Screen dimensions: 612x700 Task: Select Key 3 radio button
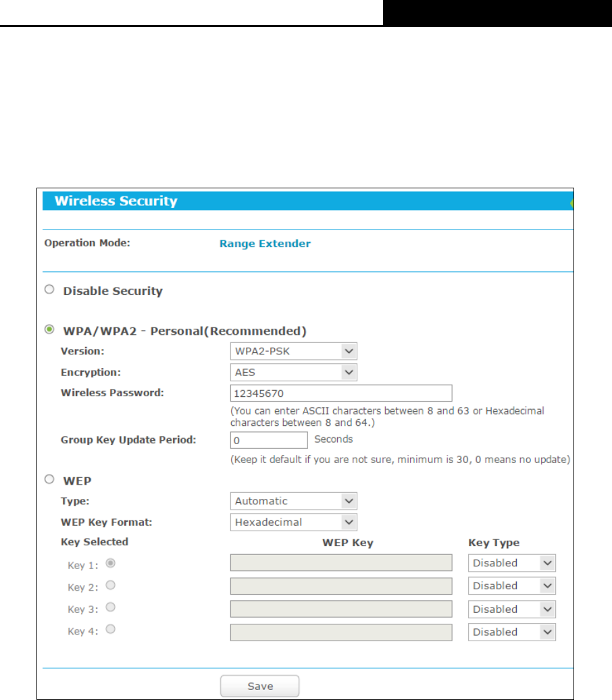tap(111, 607)
